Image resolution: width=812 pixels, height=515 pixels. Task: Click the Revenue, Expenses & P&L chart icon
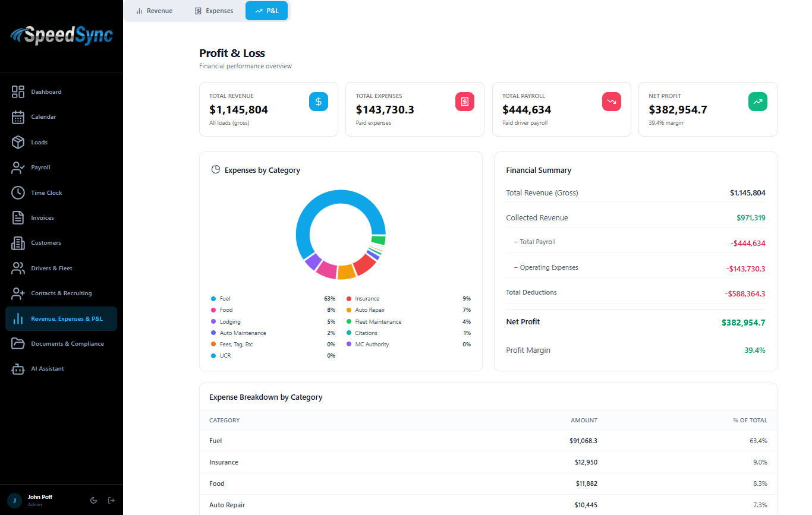tap(18, 318)
